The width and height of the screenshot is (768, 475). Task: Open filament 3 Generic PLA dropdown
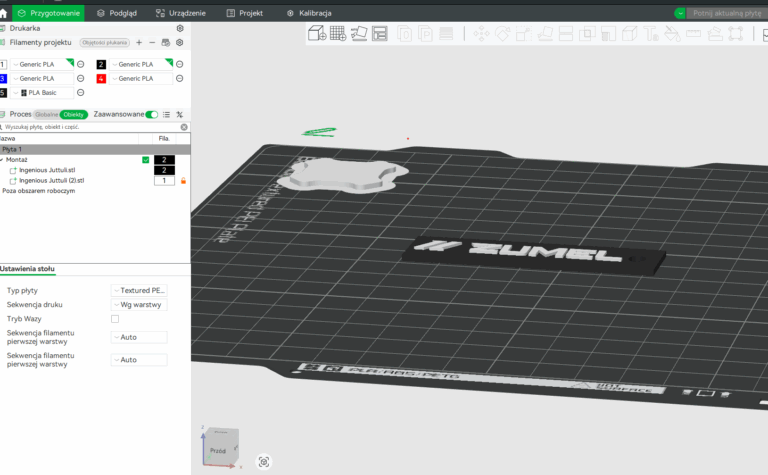click(42, 78)
